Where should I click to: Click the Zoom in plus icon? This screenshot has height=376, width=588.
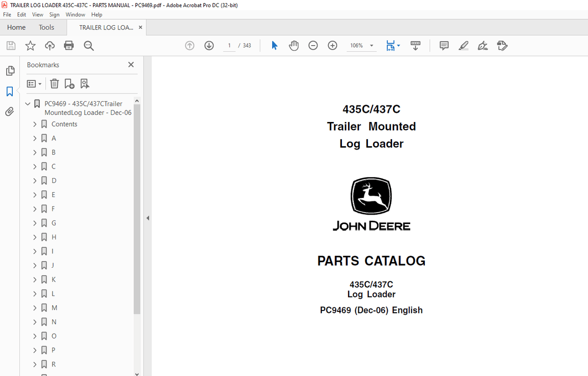(x=332, y=46)
